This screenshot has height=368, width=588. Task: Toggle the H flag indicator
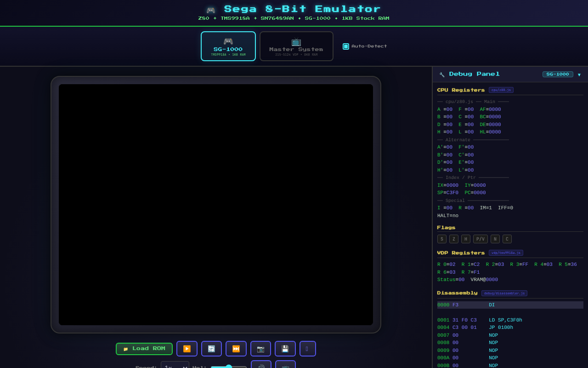click(466, 239)
